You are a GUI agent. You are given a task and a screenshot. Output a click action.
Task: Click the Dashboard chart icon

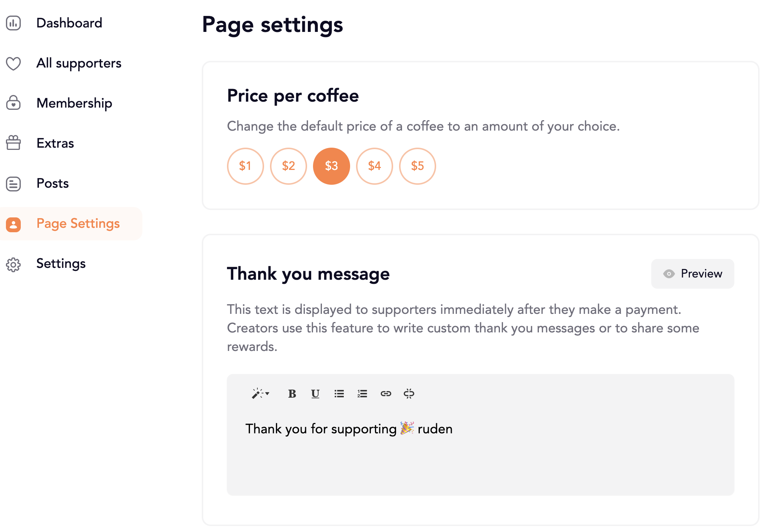click(13, 23)
